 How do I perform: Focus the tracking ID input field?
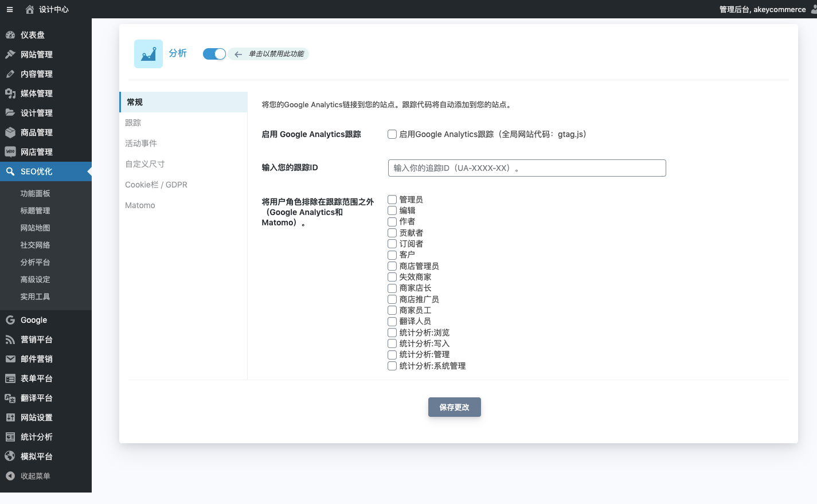[527, 168]
